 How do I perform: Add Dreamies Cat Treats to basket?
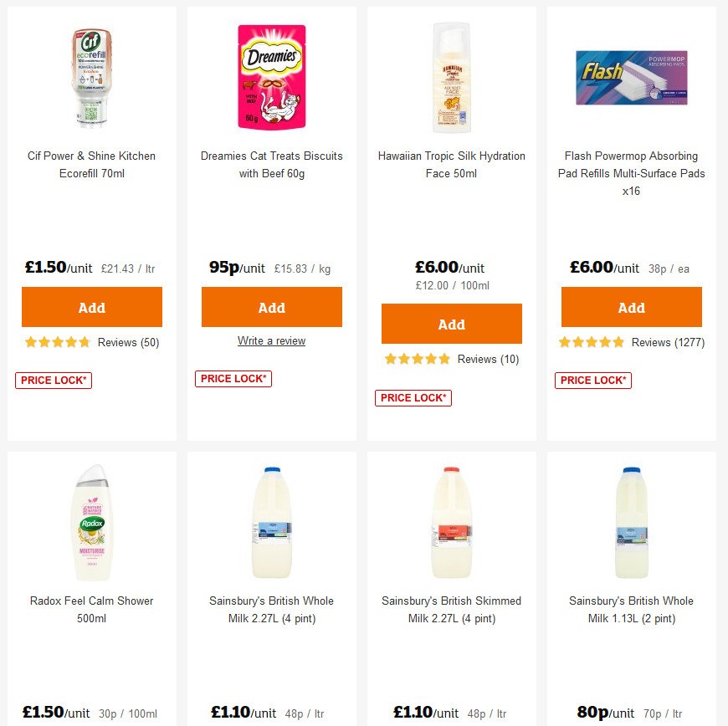271,307
